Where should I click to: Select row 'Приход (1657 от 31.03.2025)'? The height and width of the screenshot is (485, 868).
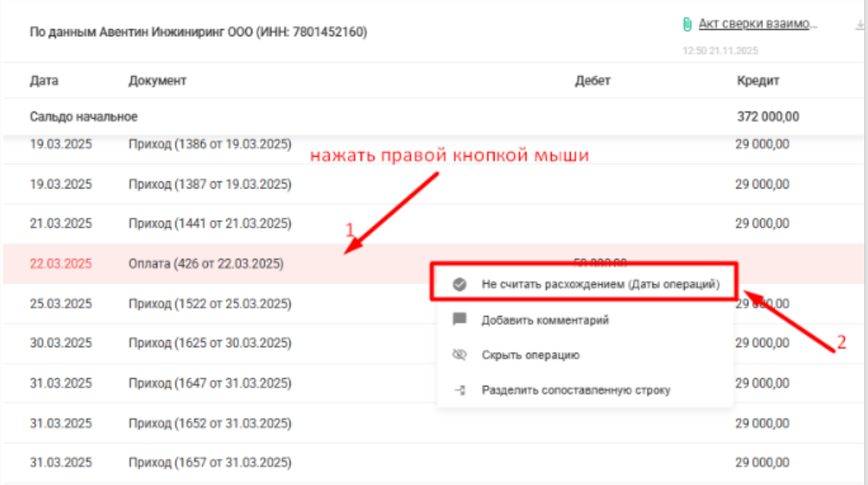coord(434,463)
